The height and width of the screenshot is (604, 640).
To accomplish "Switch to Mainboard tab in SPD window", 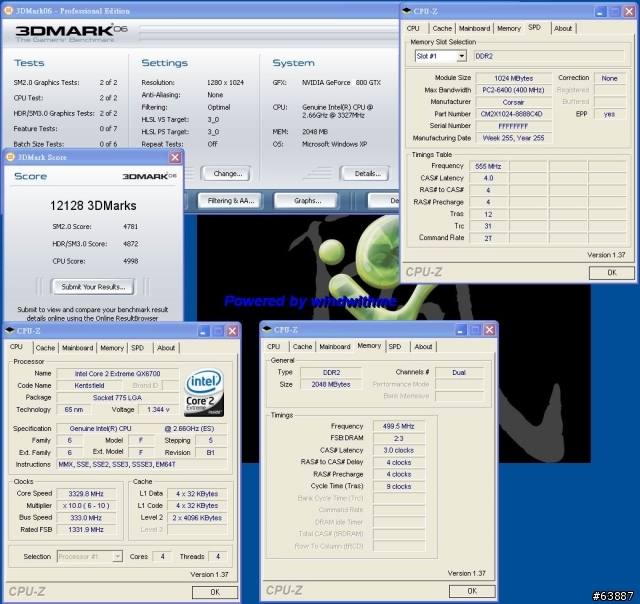I will [x=474, y=28].
